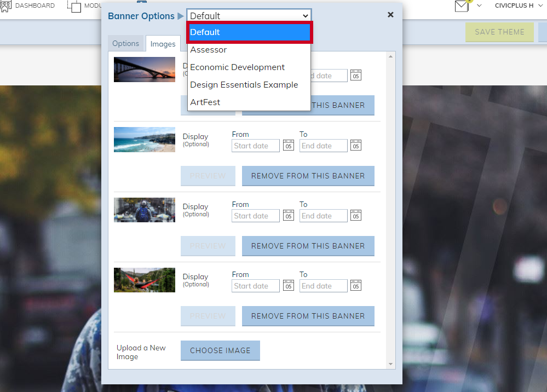Preview the beach banner image

tap(208, 176)
